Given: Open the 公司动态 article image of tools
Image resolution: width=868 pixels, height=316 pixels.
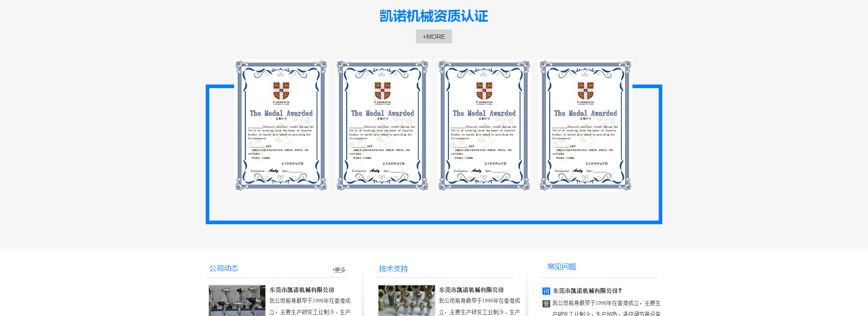Looking at the screenshot, I should [x=237, y=301].
